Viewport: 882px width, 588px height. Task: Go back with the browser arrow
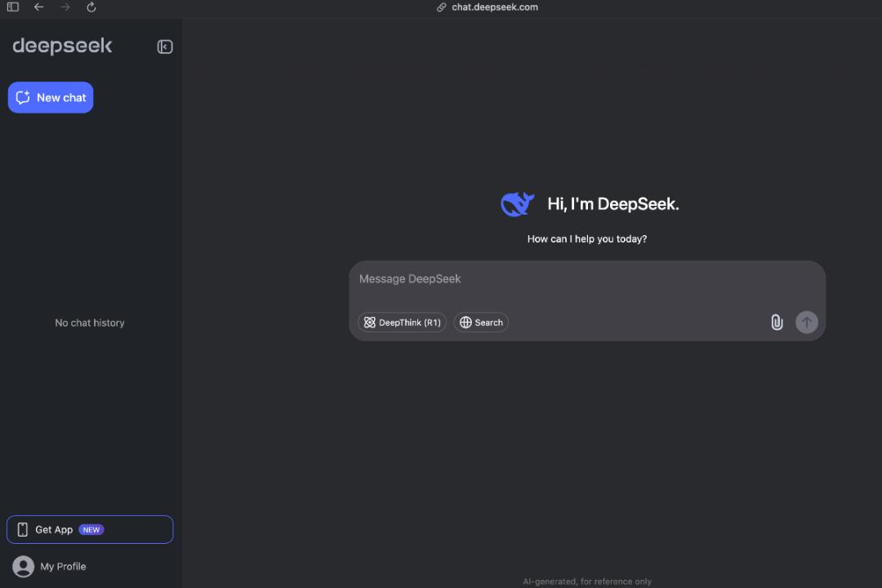coord(39,7)
